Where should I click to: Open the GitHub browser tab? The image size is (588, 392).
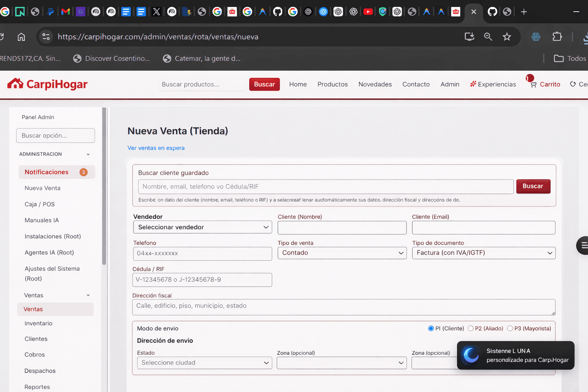[x=492, y=11]
